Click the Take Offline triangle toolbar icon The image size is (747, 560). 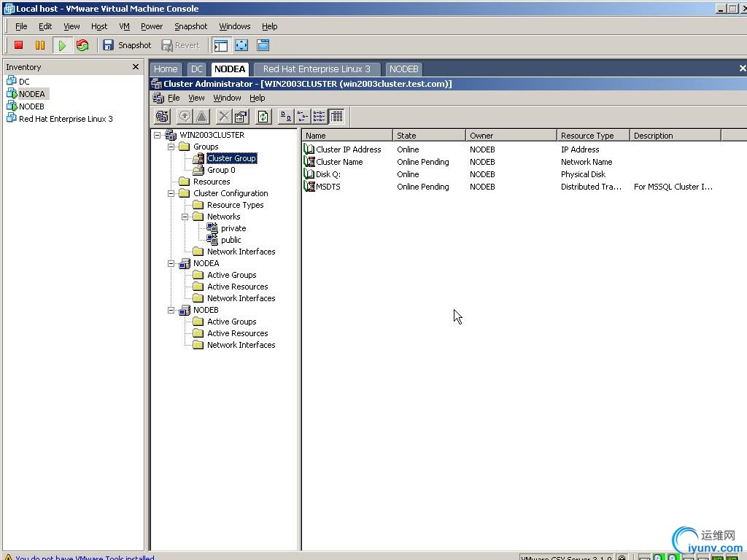[x=202, y=117]
